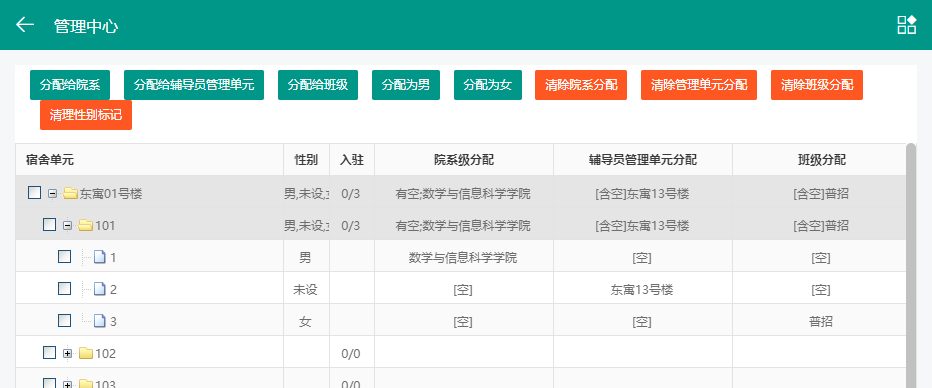Expand the 102 room node
Viewport: 932px width, 388px height.
pos(67,354)
